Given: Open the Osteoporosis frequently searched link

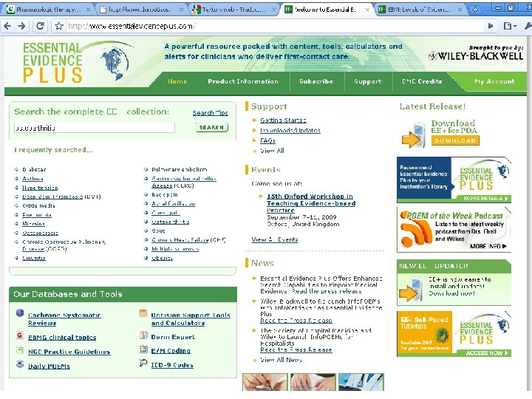Looking at the screenshot, I should coord(40,233).
